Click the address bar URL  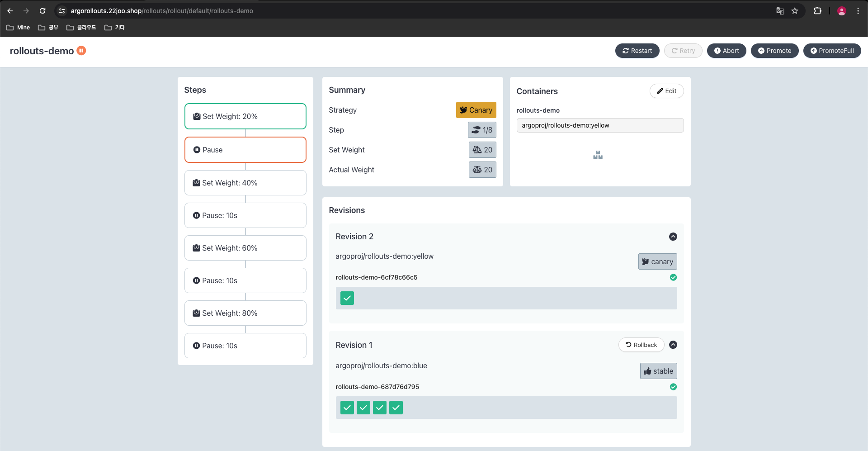162,11
